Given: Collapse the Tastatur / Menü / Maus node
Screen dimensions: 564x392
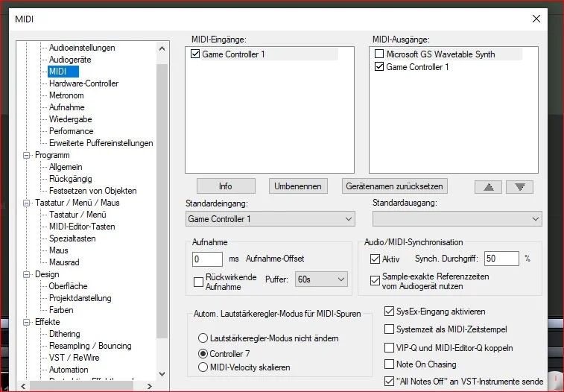Looking at the screenshot, I should [x=26, y=203].
